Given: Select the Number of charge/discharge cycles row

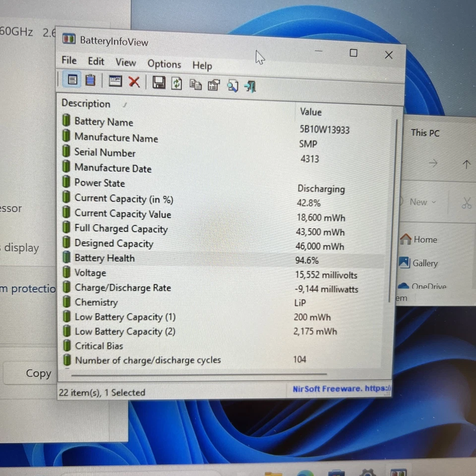Looking at the screenshot, I should (x=222, y=360).
